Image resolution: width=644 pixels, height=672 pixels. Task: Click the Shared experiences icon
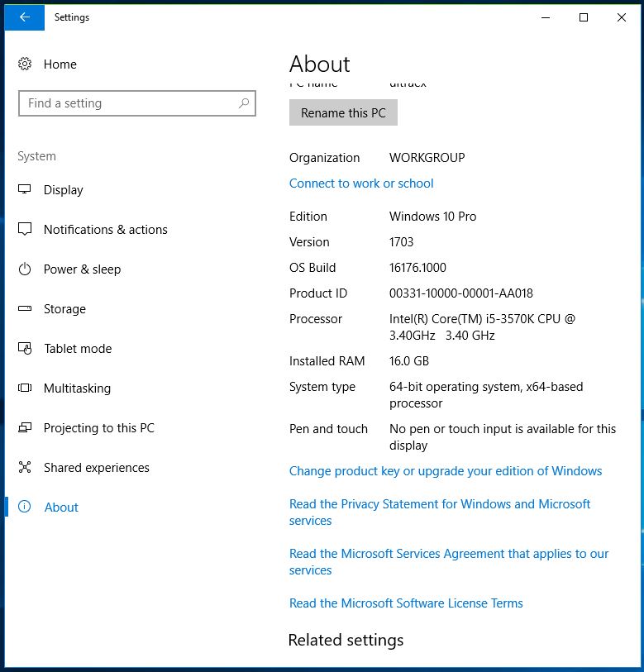pos(25,467)
